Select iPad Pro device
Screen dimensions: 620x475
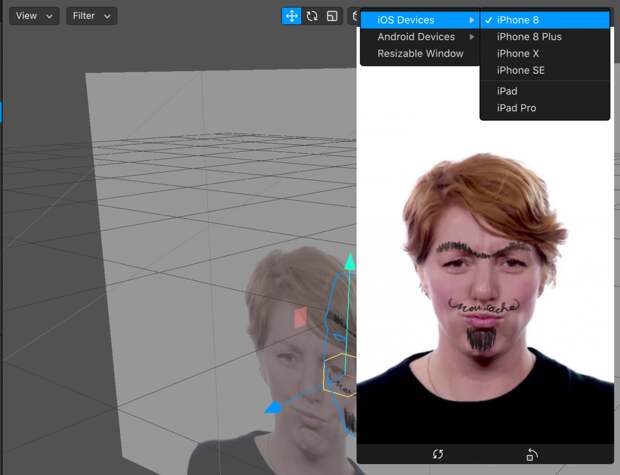click(545, 108)
